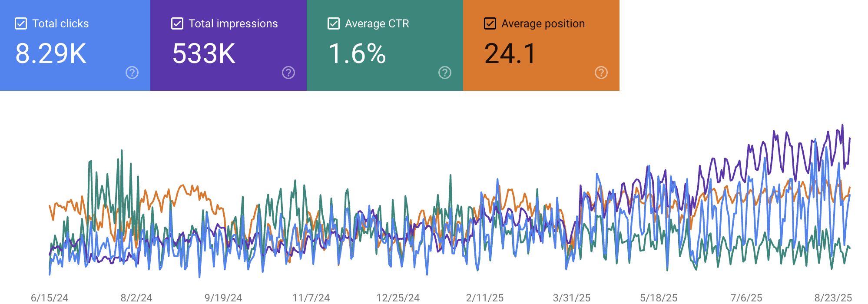This screenshot has height=304, width=868.
Task: Click the 533K impressions value
Action: tap(204, 54)
